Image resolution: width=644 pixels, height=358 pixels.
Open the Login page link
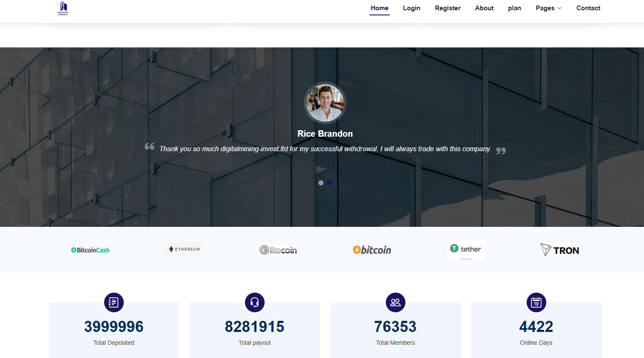click(411, 8)
